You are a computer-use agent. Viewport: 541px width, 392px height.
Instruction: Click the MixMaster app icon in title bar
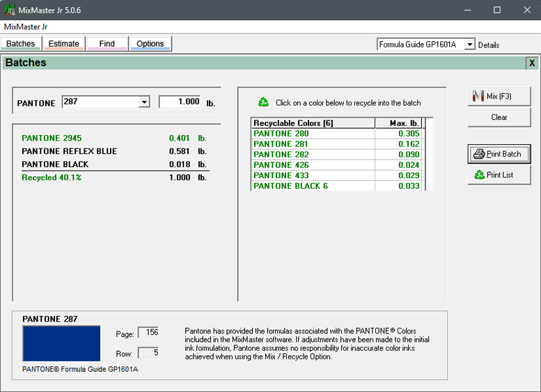tap(9, 10)
